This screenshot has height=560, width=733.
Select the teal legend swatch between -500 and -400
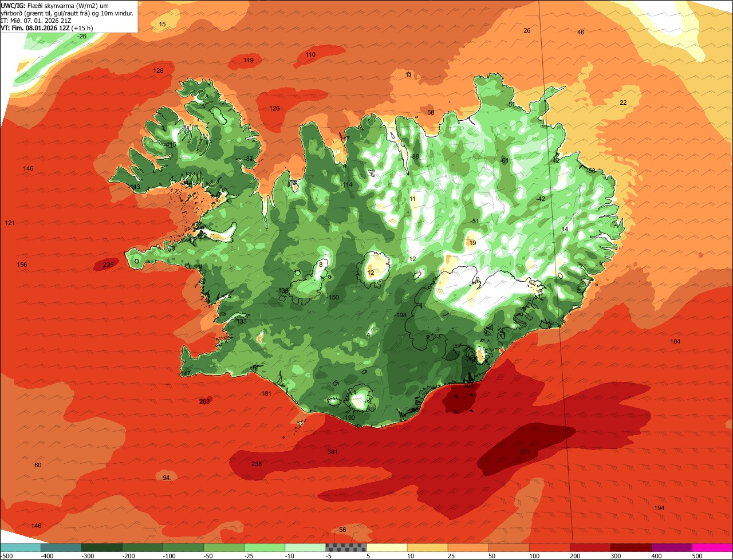click(x=20, y=548)
